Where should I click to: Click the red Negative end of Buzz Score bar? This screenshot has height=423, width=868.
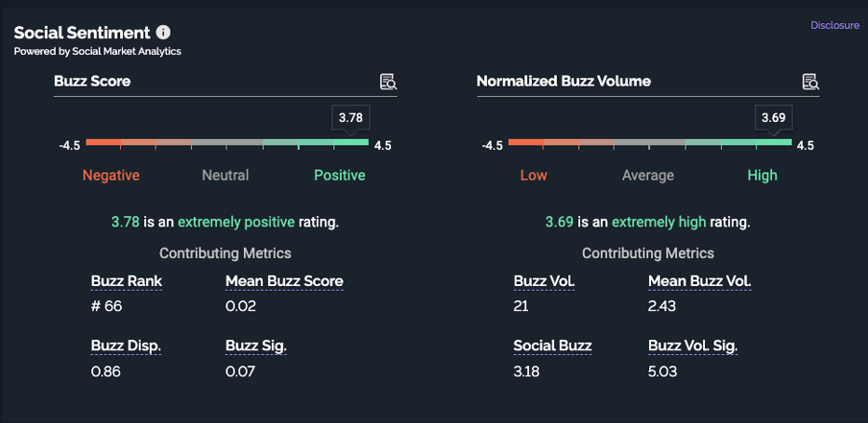[102, 143]
